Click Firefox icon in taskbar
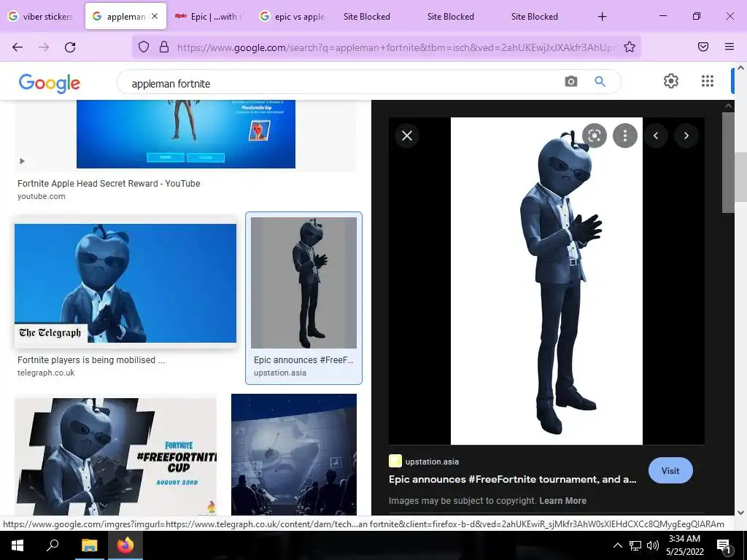 pyautogui.click(x=125, y=545)
